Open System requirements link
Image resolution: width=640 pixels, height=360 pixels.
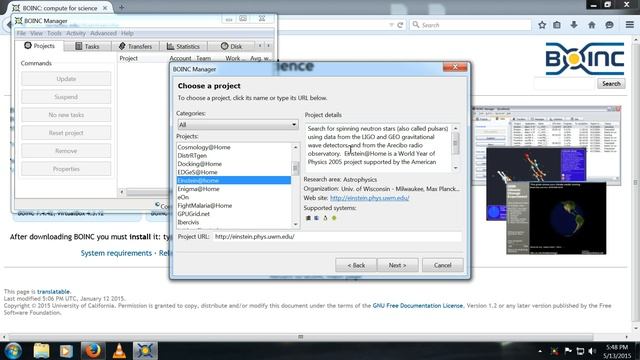pos(116,253)
